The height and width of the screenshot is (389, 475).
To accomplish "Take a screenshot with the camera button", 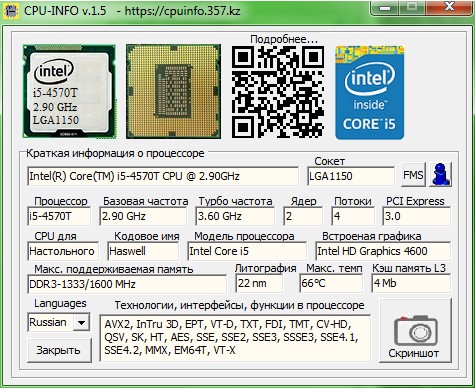I will click(415, 331).
